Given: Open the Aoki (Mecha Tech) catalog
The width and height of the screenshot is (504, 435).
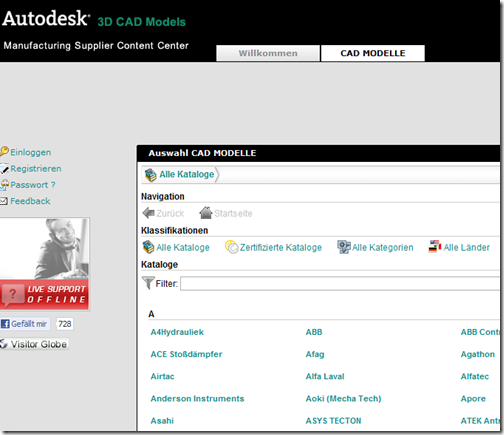Looking at the screenshot, I should point(343,399).
